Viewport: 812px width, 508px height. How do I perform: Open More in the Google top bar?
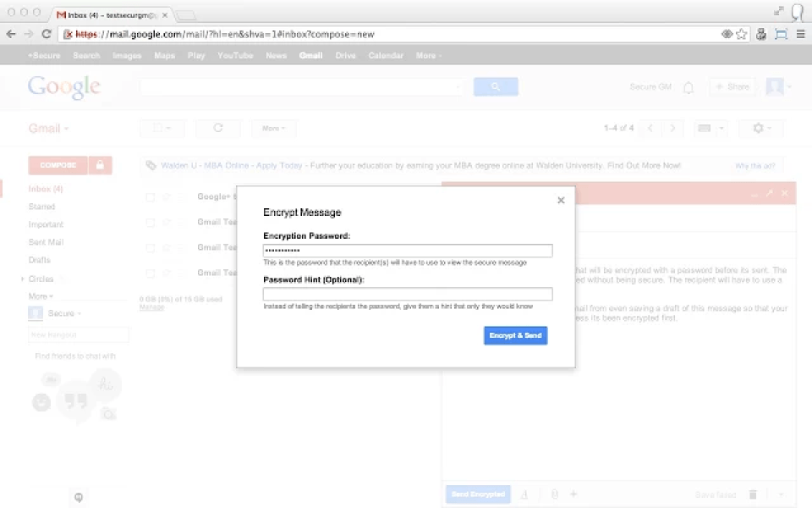click(x=428, y=56)
